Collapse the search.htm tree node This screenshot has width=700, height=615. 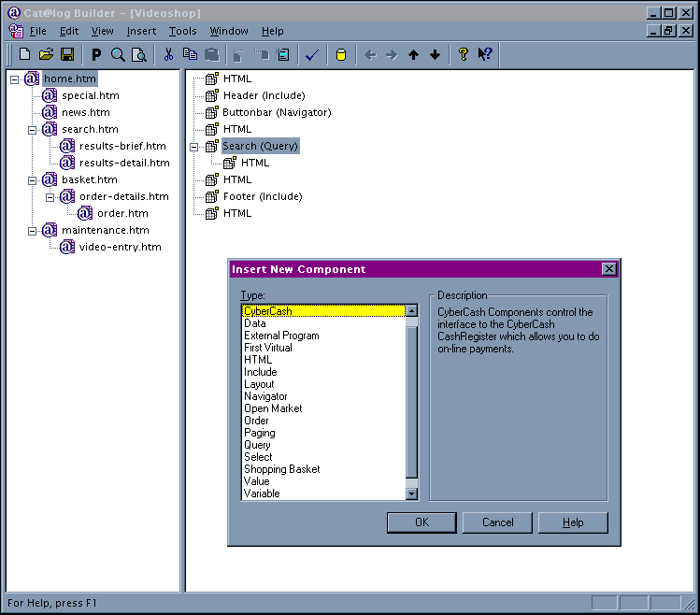click(32, 129)
